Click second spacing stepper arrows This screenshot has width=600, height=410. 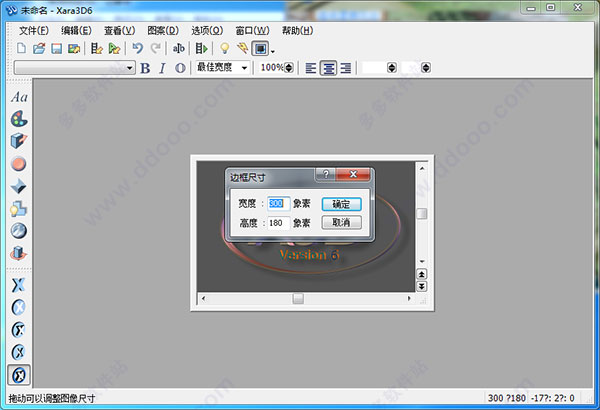pyautogui.click(x=426, y=68)
